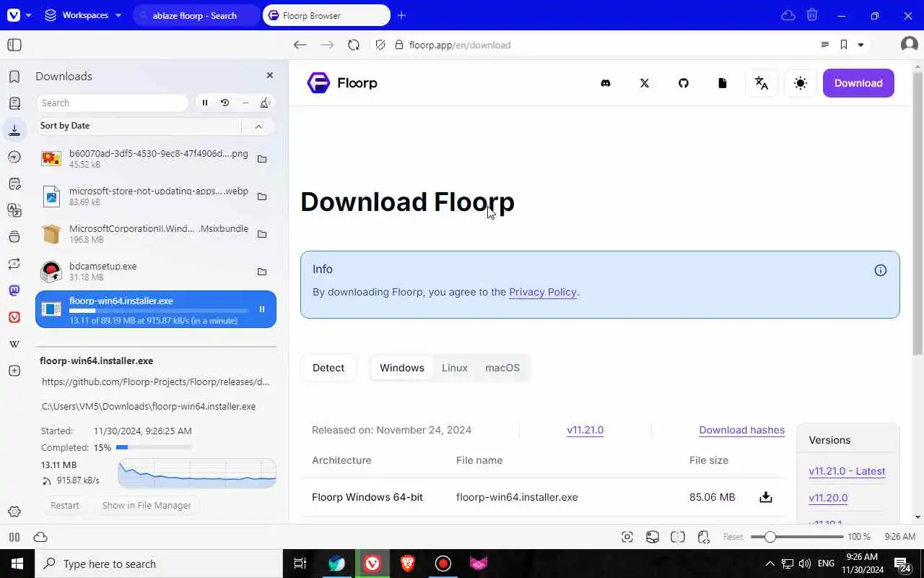Open folder for bdcamsetup.exe
The image size is (924, 578).
tap(262, 272)
